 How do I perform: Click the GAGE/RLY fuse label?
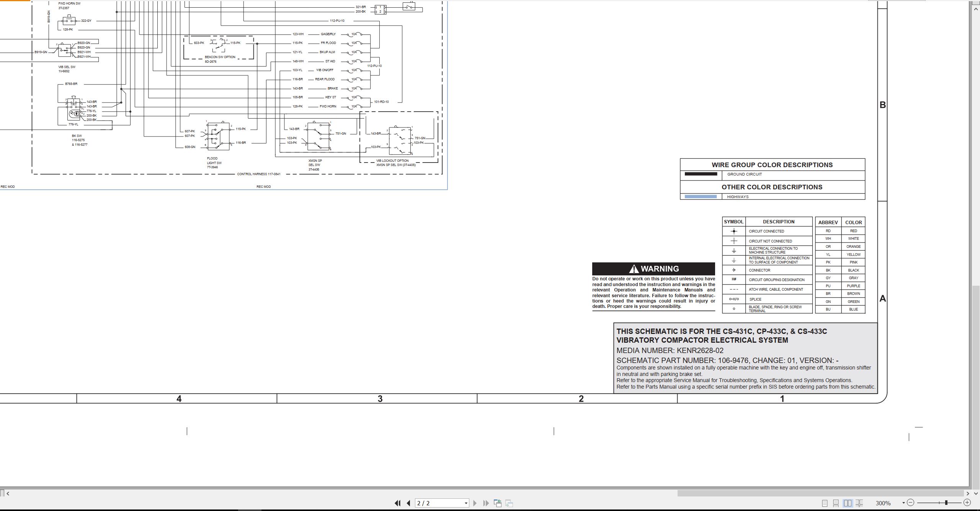click(x=328, y=34)
